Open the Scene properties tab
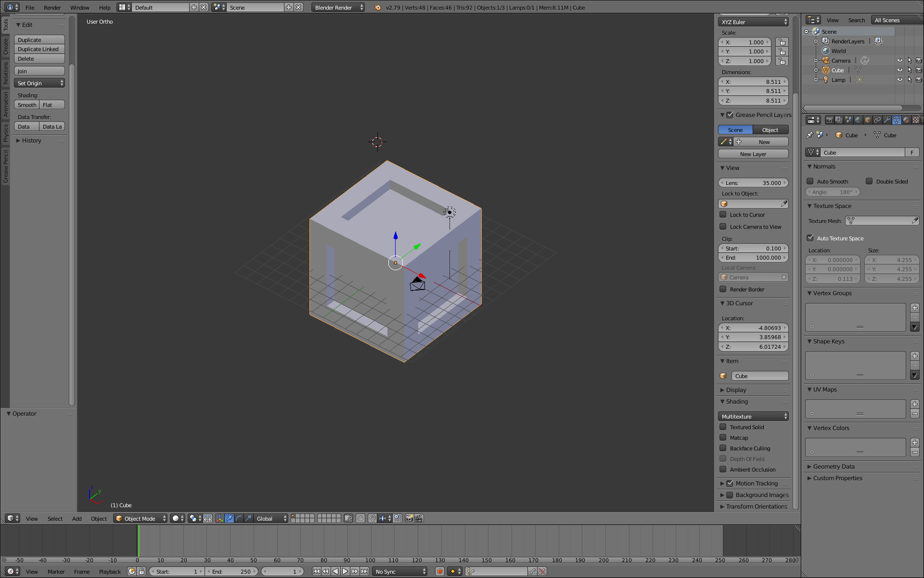Screen dimensions: 924x578 click(x=848, y=120)
